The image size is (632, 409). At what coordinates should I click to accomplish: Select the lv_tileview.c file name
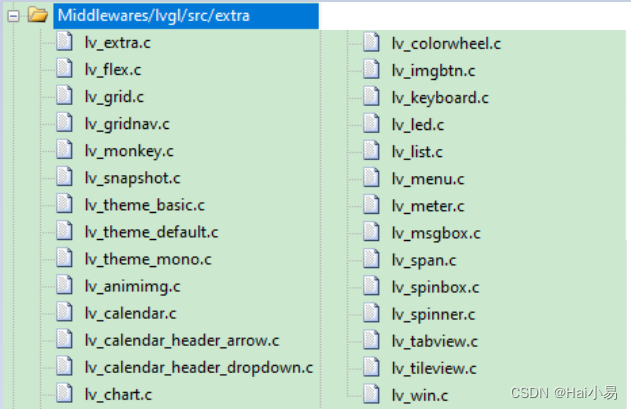coord(434,368)
